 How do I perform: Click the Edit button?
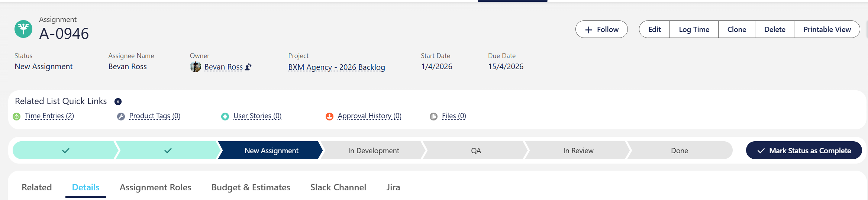pos(654,29)
